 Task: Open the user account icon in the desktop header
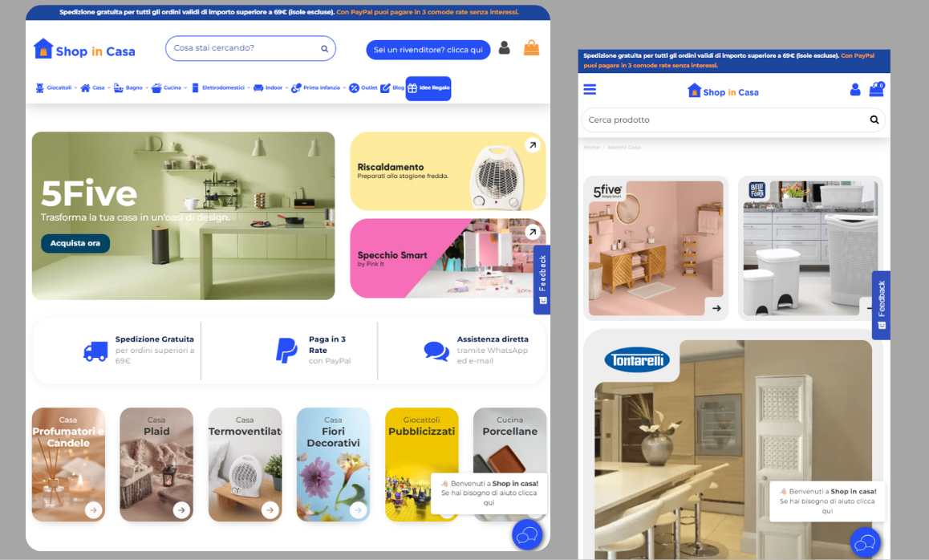[x=504, y=48]
